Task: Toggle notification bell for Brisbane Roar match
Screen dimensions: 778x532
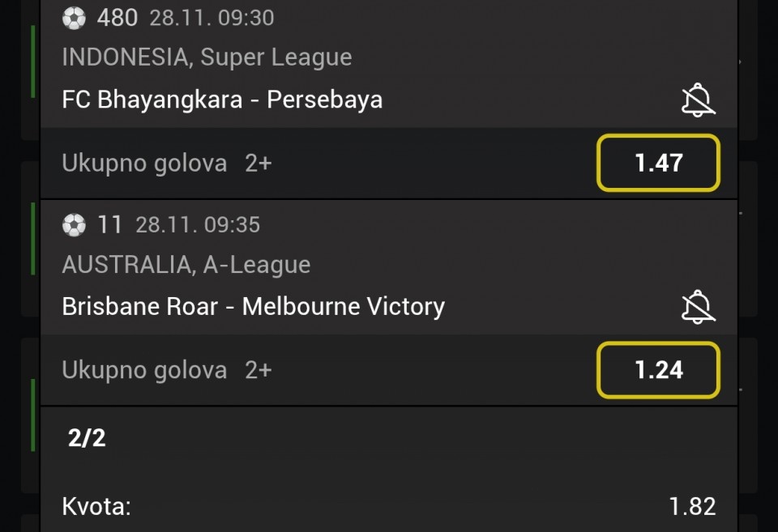Action: (697, 308)
